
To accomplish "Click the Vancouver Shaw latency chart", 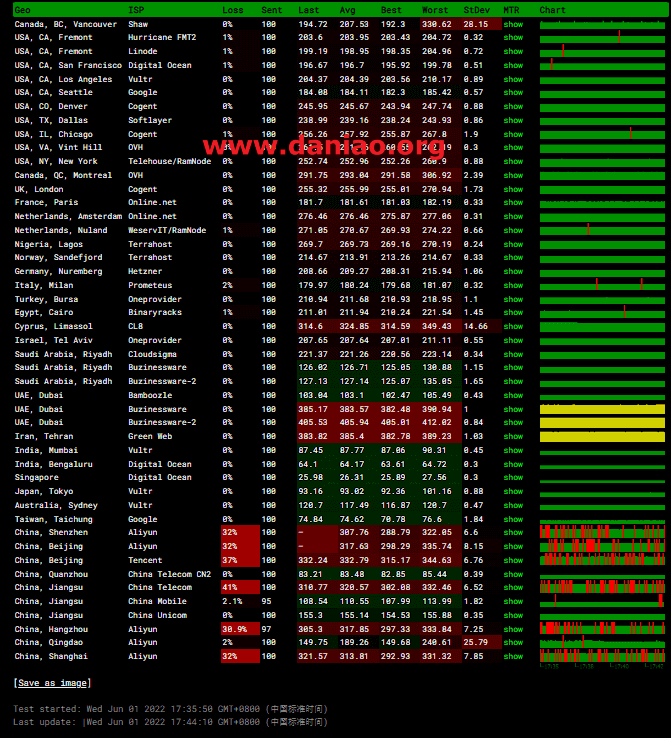I will (x=602, y=24).
